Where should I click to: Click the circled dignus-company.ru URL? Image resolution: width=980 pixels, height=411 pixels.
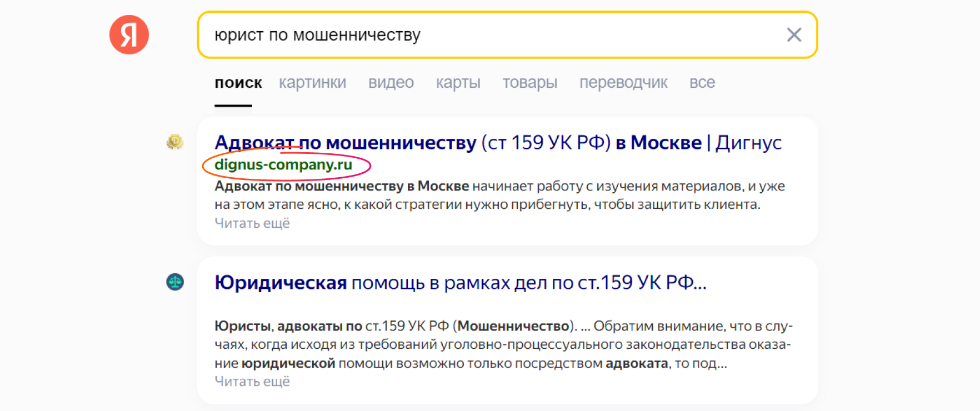click(x=284, y=164)
